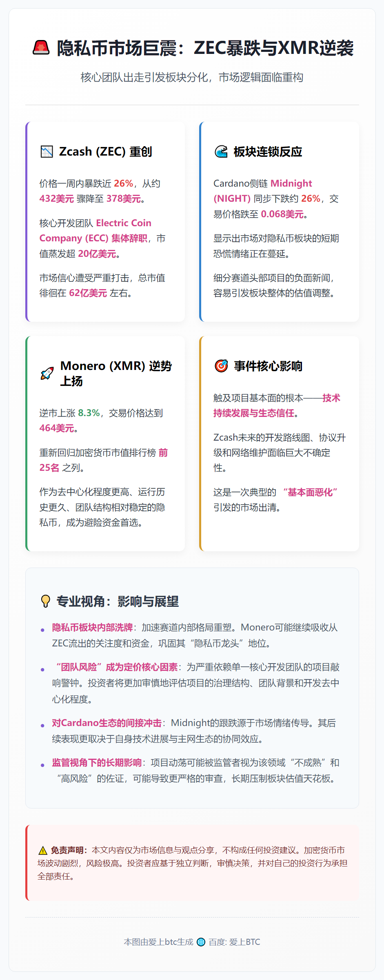Screen dimensions: 384x980
Task: Click the paragraph 显示出市场对隐私币板块的短期恐慌情绪
Action: click(276, 246)
